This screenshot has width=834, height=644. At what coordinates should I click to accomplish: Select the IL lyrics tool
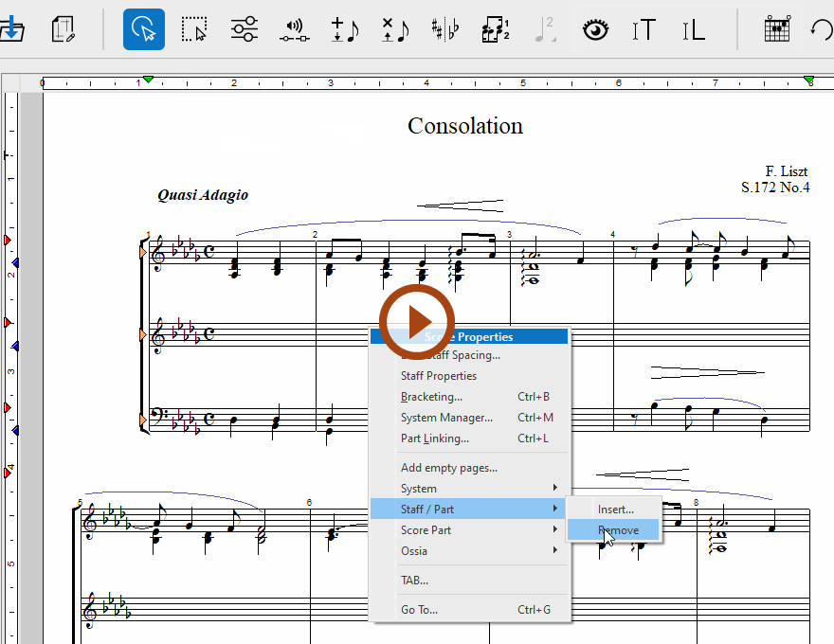[694, 29]
